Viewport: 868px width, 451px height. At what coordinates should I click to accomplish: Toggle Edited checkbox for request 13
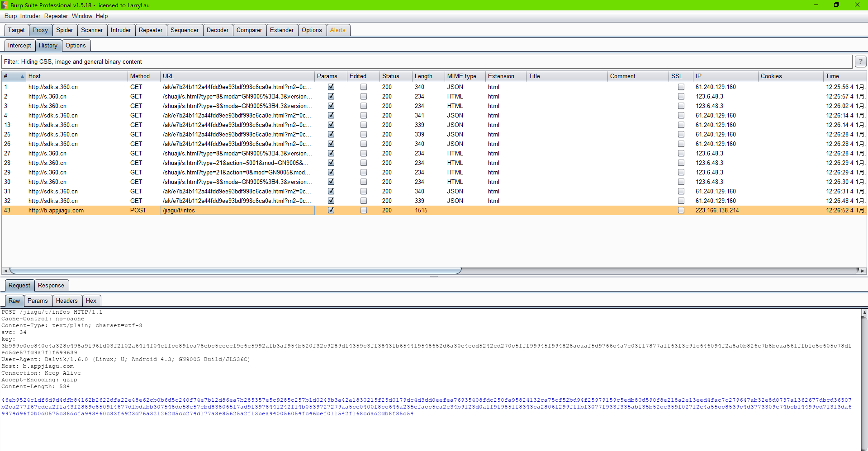pyautogui.click(x=364, y=125)
